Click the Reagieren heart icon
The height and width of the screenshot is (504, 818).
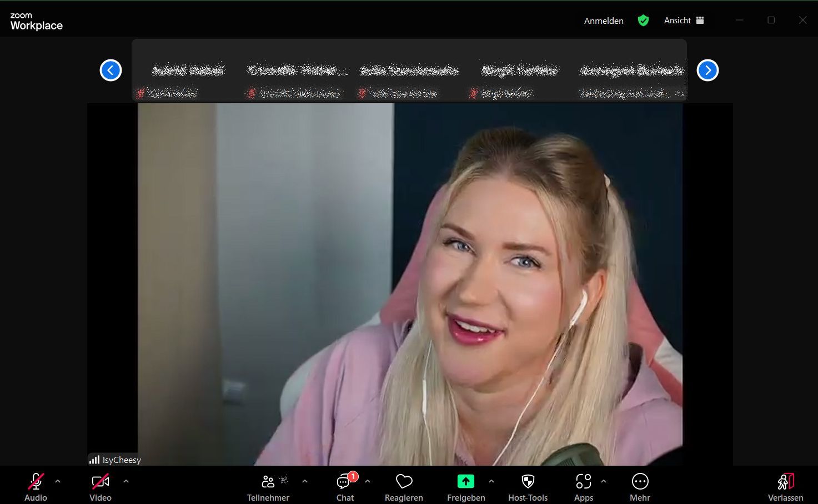(404, 482)
